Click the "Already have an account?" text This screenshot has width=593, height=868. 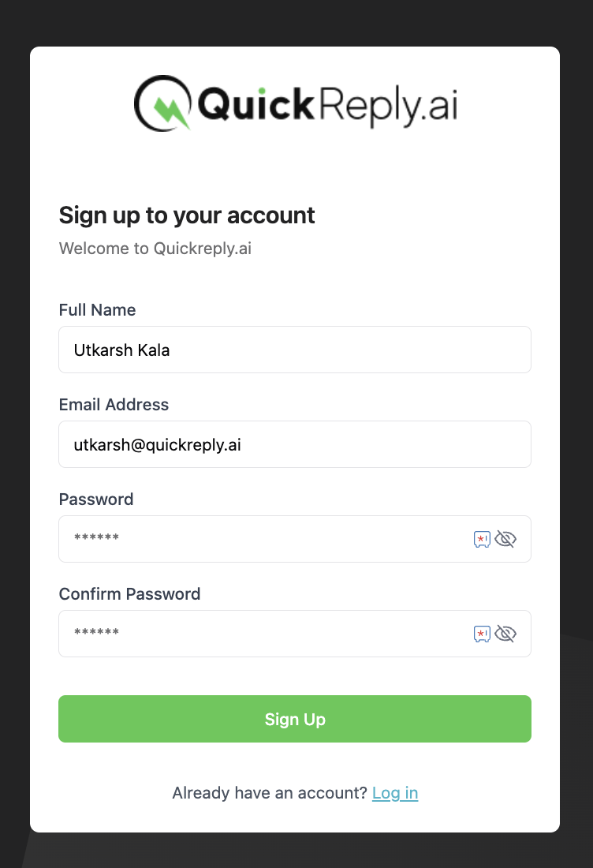pyautogui.click(x=270, y=793)
